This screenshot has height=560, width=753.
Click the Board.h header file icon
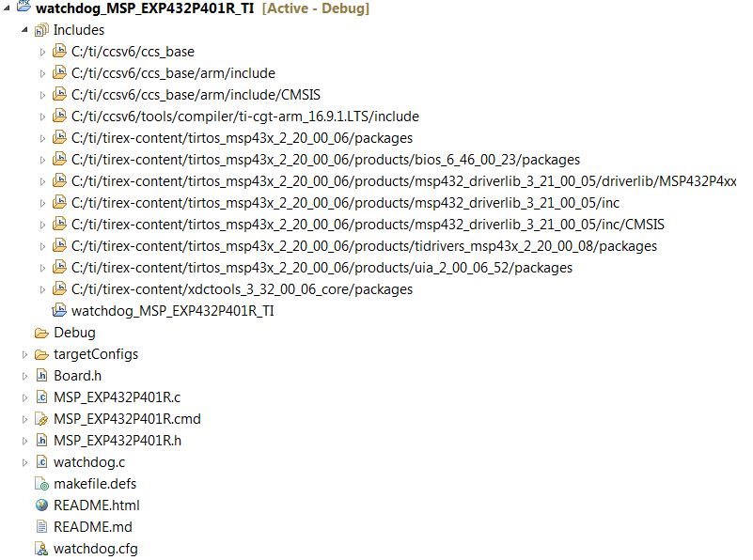(41, 376)
